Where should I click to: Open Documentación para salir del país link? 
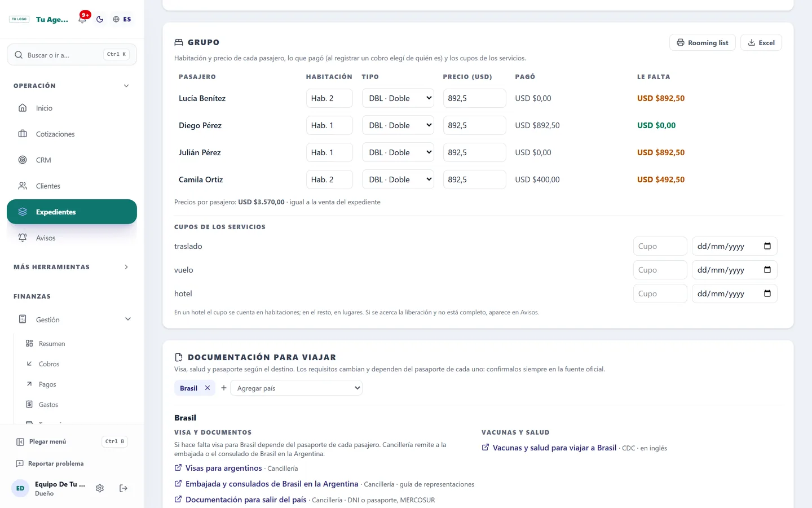[246, 500]
